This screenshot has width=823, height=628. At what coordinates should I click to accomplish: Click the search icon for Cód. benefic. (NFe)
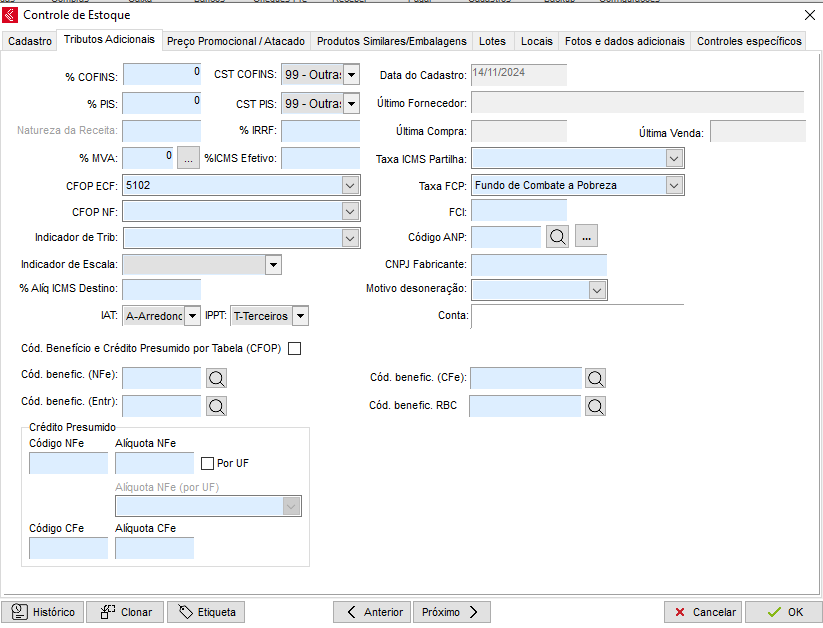[x=216, y=378]
